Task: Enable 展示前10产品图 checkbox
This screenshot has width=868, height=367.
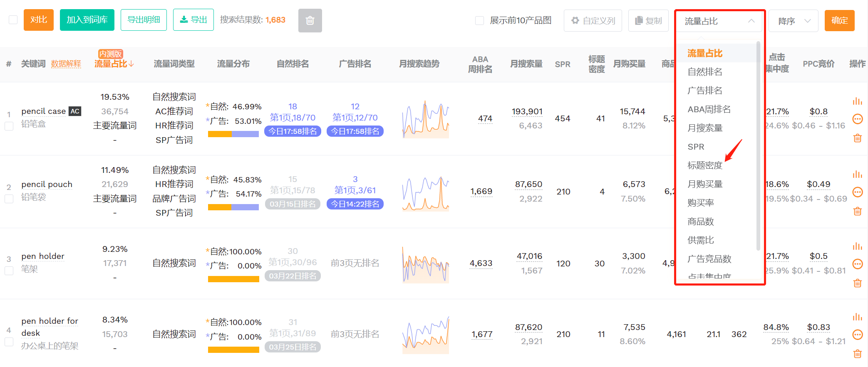Action: tap(479, 21)
